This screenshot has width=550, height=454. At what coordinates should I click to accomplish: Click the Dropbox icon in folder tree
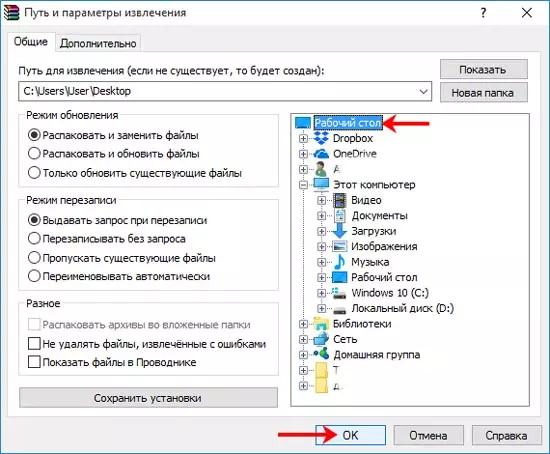(x=321, y=138)
